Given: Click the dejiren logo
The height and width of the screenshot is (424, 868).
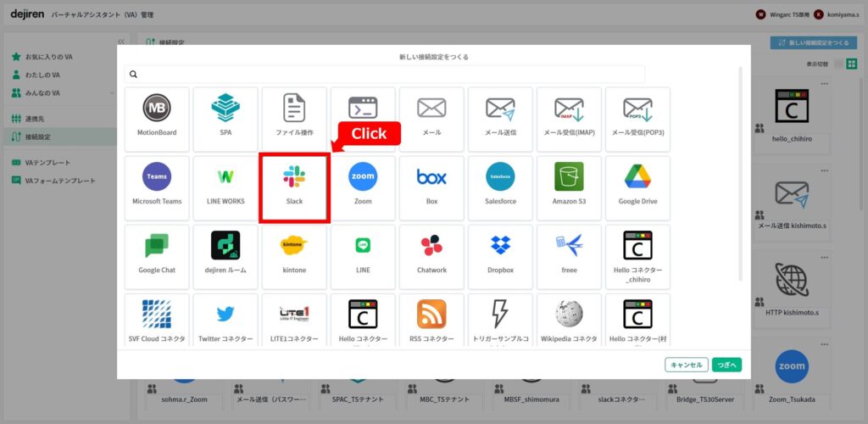Looking at the screenshot, I should point(27,14).
